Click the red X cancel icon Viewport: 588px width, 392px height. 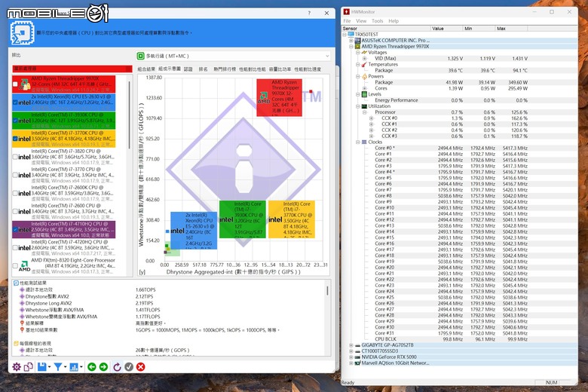click(141, 367)
